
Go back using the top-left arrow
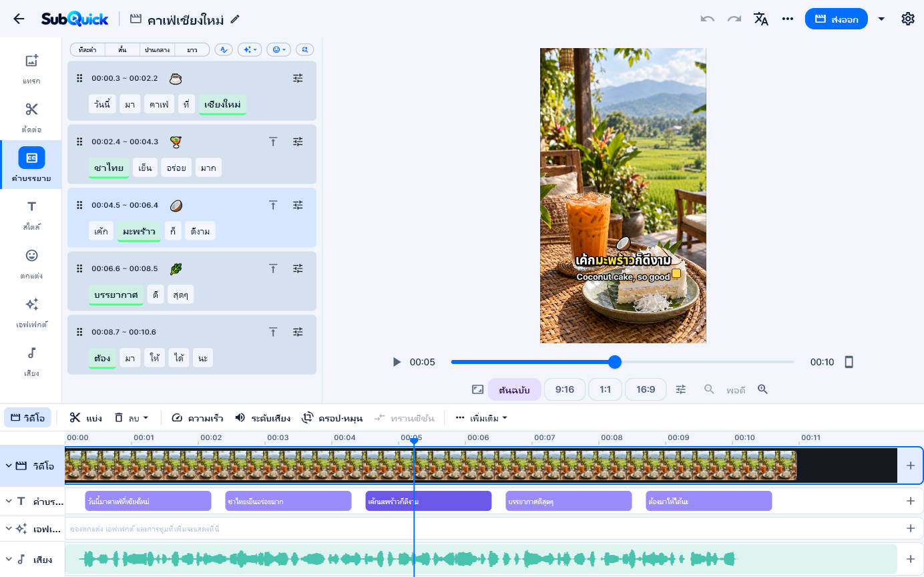pos(19,19)
